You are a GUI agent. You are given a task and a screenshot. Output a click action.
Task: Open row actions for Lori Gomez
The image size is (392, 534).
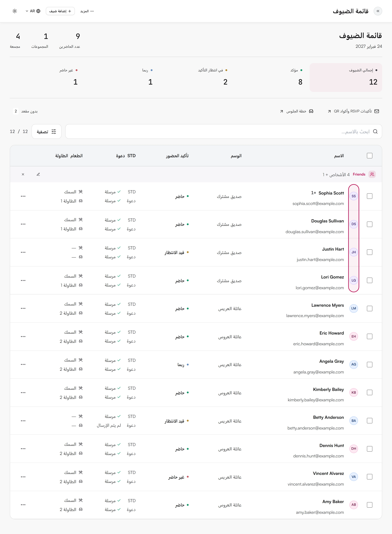(x=23, y=281)
